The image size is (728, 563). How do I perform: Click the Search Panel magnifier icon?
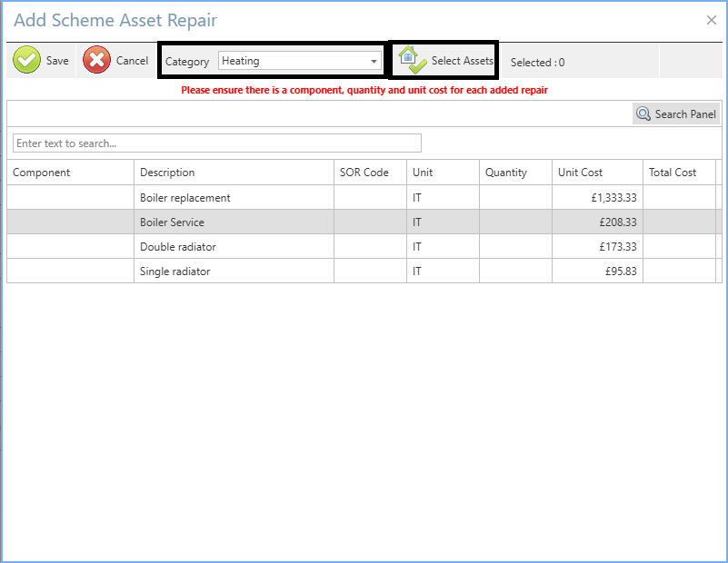643,114
